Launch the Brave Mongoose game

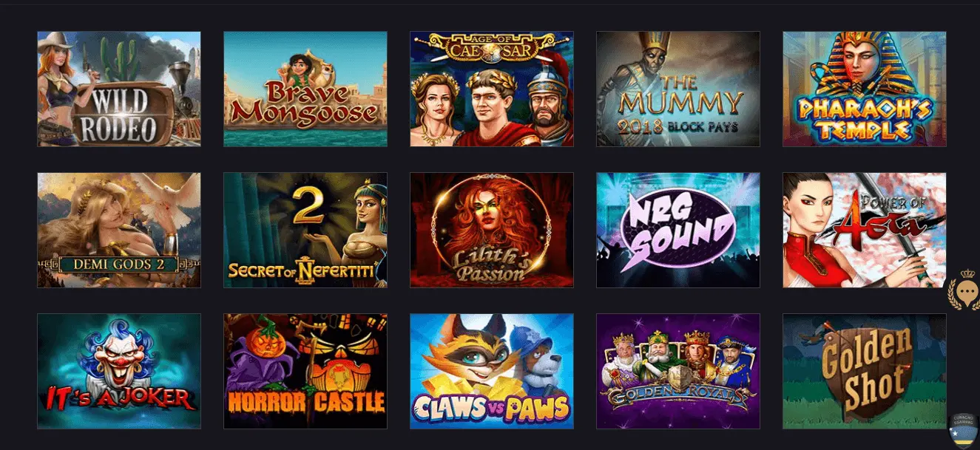[x=305, y=89]
